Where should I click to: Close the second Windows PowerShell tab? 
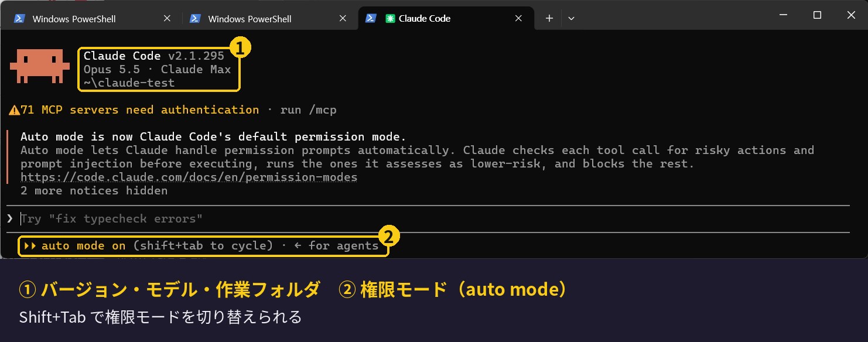[343, 19]
